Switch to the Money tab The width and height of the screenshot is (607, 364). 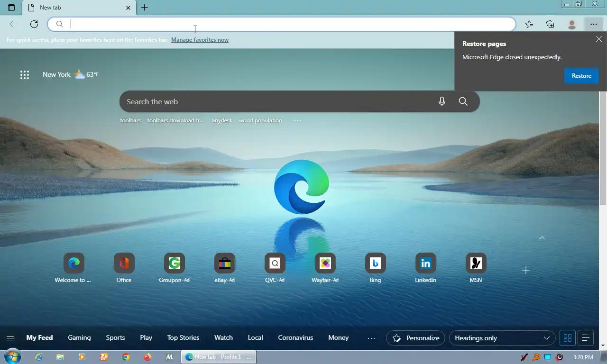pos(338,338)
